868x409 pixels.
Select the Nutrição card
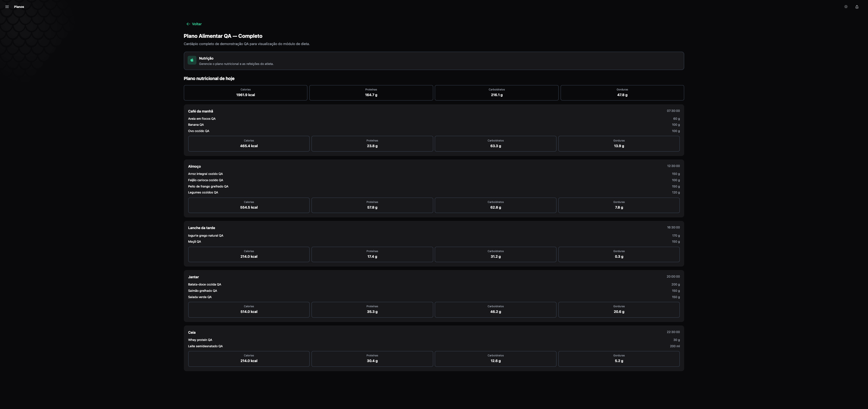tap(434, 61)
